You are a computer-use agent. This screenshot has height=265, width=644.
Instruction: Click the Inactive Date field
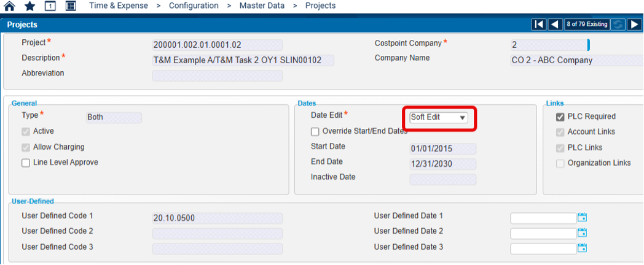(x=443, y=180)
